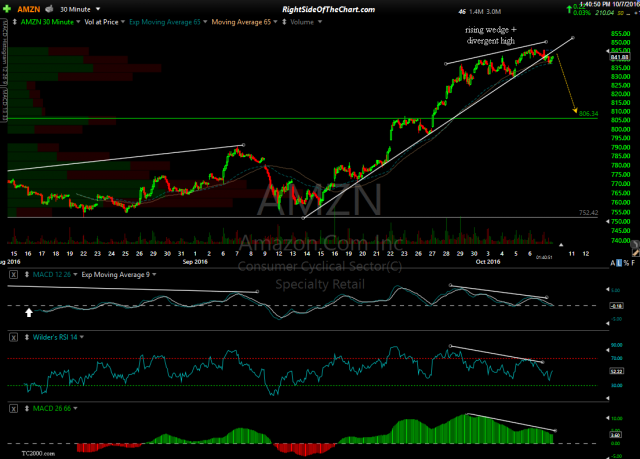Click the 841.88 current price label

[619, 58]
